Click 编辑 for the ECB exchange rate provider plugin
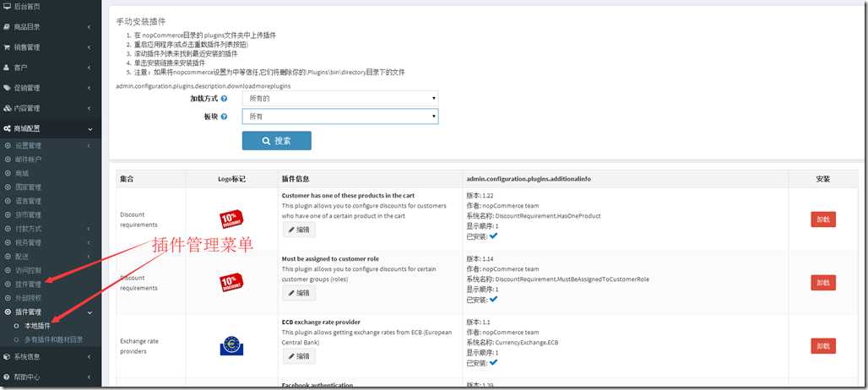The width and height of the screenshot is (868, 390). [299, 356]
